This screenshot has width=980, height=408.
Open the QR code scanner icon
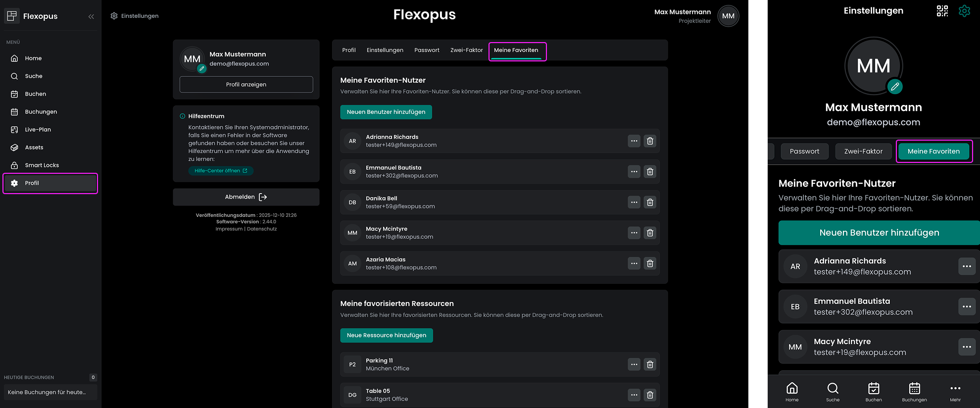tap(942, 11)
